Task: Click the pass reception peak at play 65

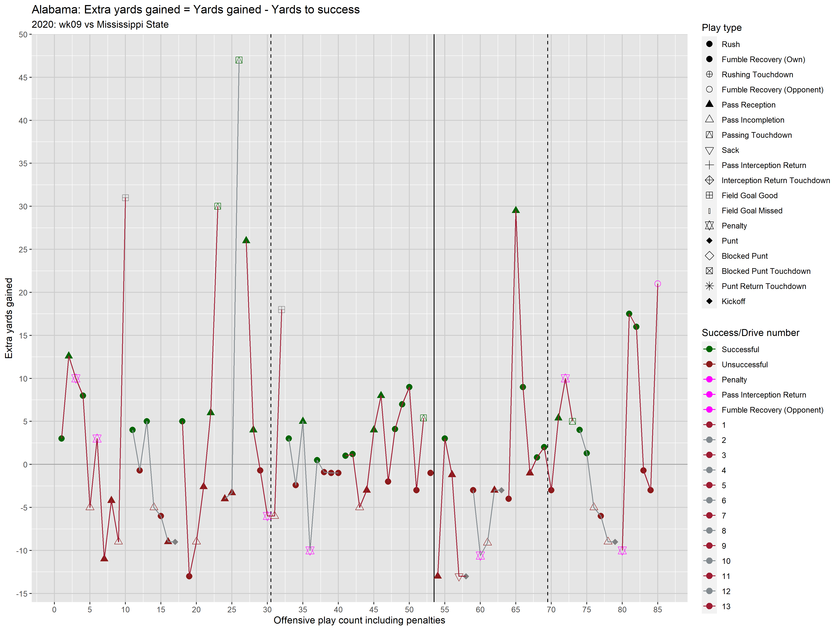Action: [516, 210]
